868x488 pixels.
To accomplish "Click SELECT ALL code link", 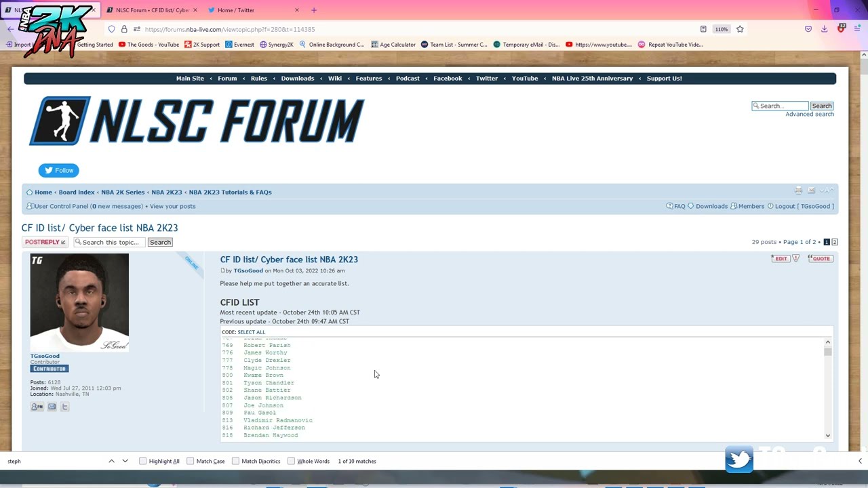I will click(252, 332).
